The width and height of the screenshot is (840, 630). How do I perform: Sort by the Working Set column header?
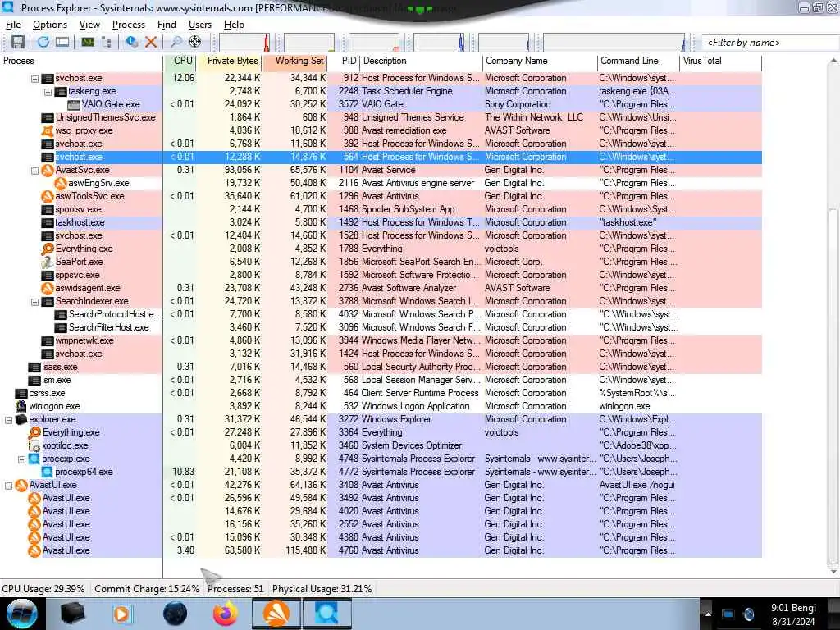294,61
